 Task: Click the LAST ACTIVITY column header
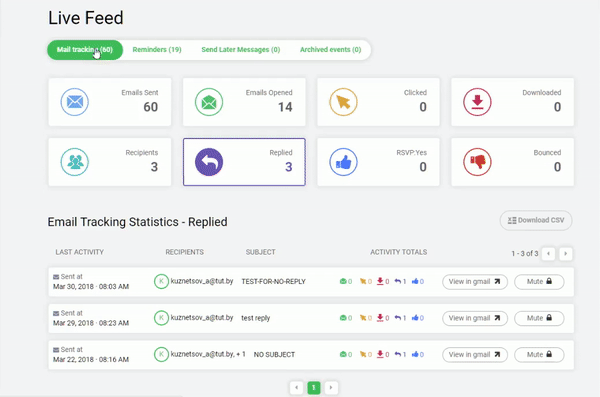click(80, 252)
